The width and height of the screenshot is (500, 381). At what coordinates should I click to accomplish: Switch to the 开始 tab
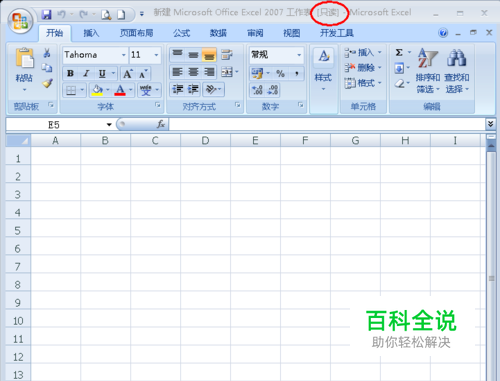pos(54,33)
